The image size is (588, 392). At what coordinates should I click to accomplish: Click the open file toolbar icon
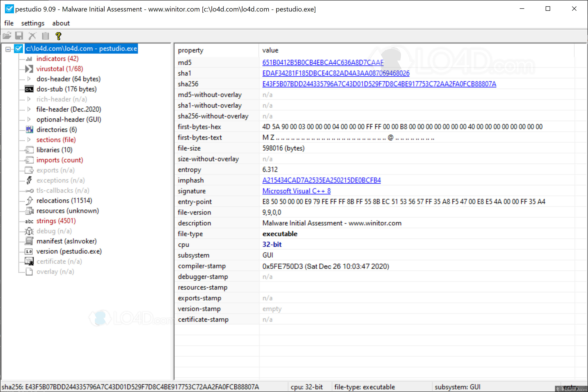(7, 36)
